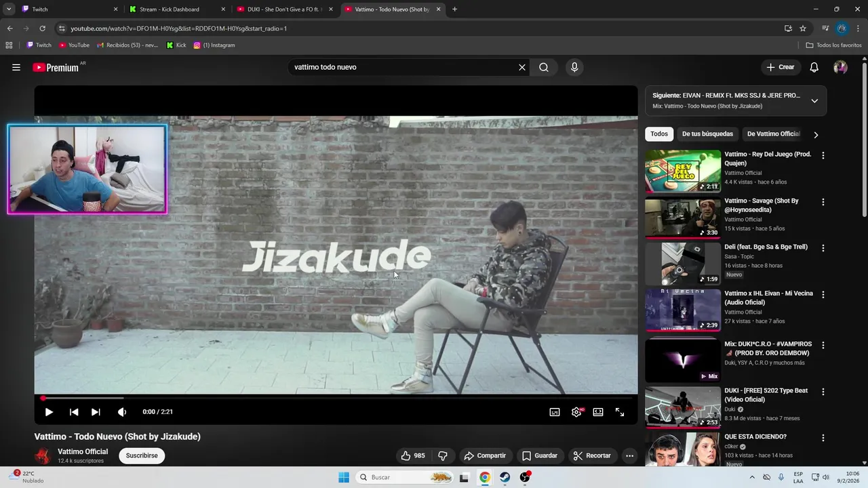Open Todos los favoritos folder
Viewport: 868px width, 488px height.
(833, 45)
